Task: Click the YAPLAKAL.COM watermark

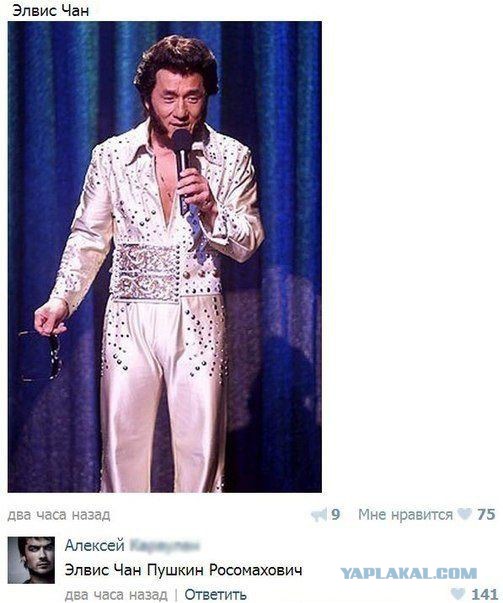Action: [x=408, y=574]
